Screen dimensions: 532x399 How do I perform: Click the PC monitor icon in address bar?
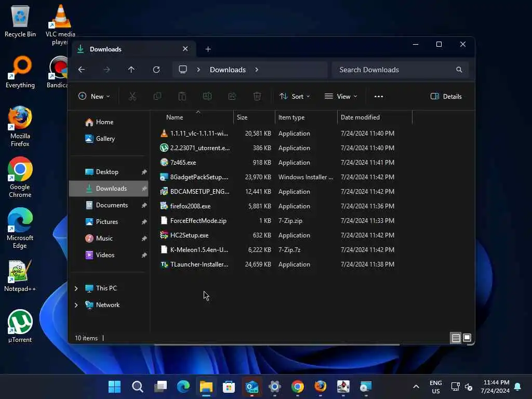pyautogui.click(x=183, y=70)
